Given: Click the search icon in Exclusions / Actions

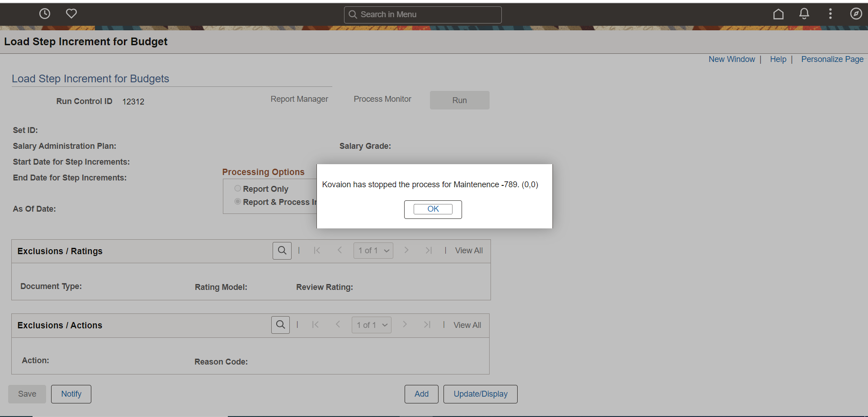Looking at the screenshot, I should pyautogui.click(x=280, y=324).
